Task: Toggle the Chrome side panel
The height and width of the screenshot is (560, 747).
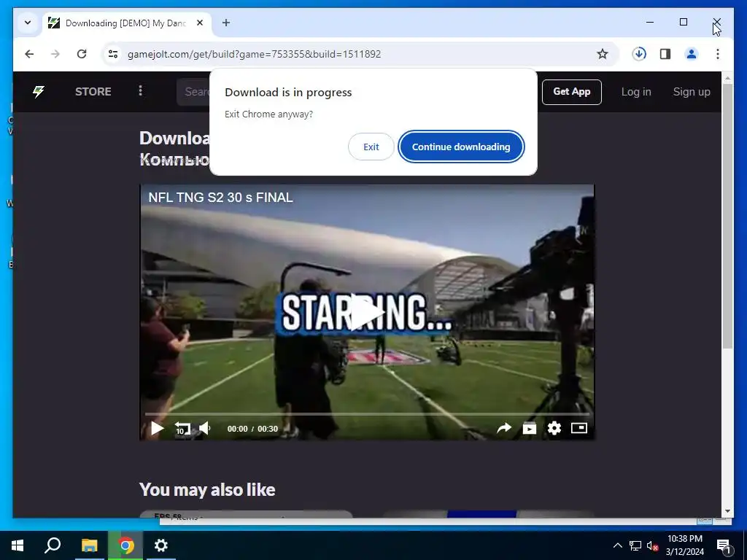Action: click(x=665, y=54)
